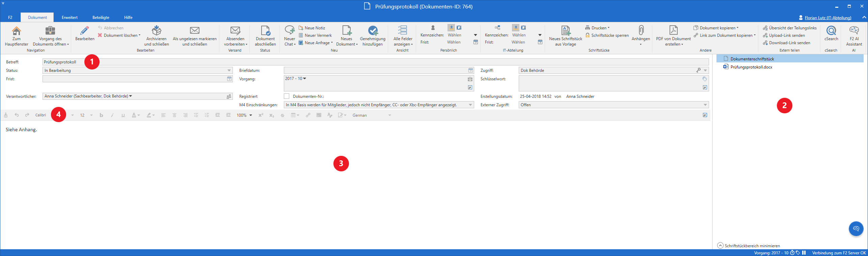Toggle bold text formatting
Viewport: 868px width, 256px height.
[101, 115]
